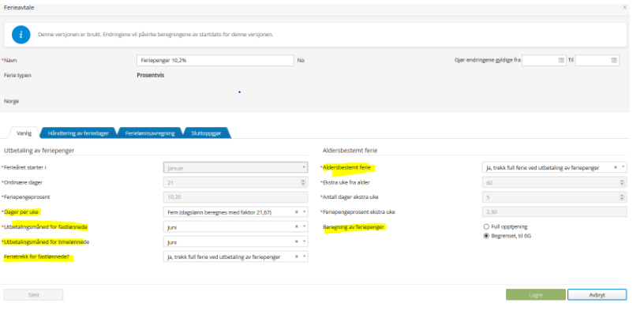Click the No language label beside Navn
Viewport: 644px width, 314px height.
301,60
